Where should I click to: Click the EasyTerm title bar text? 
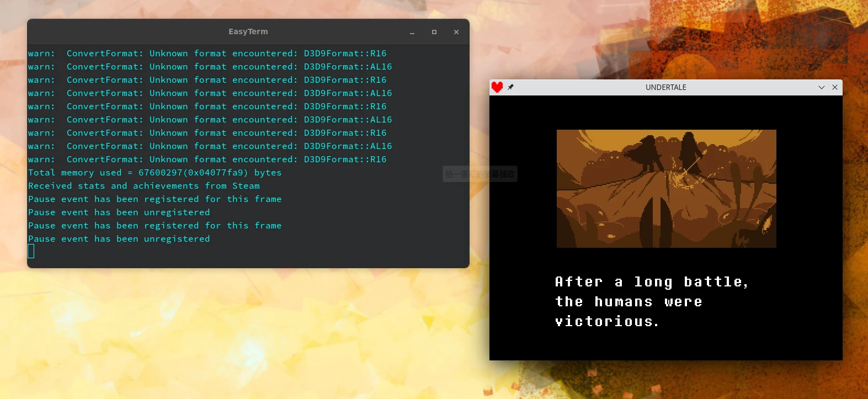coord(248,31)
